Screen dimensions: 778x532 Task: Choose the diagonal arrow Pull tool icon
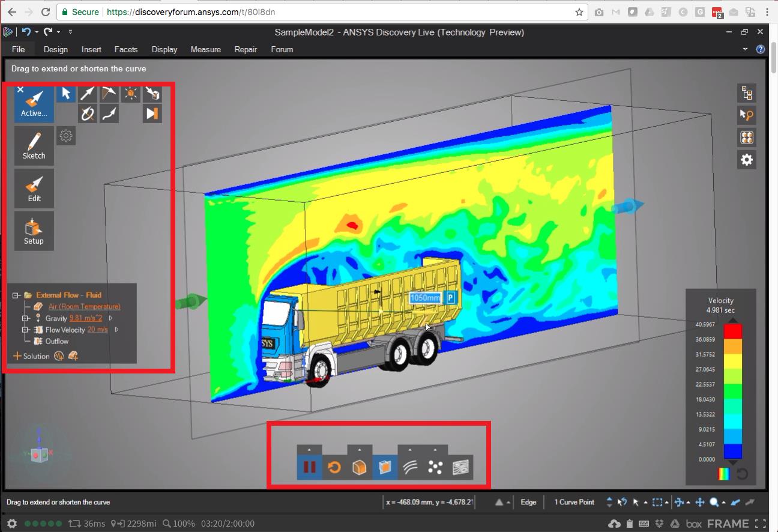point(88,94)
